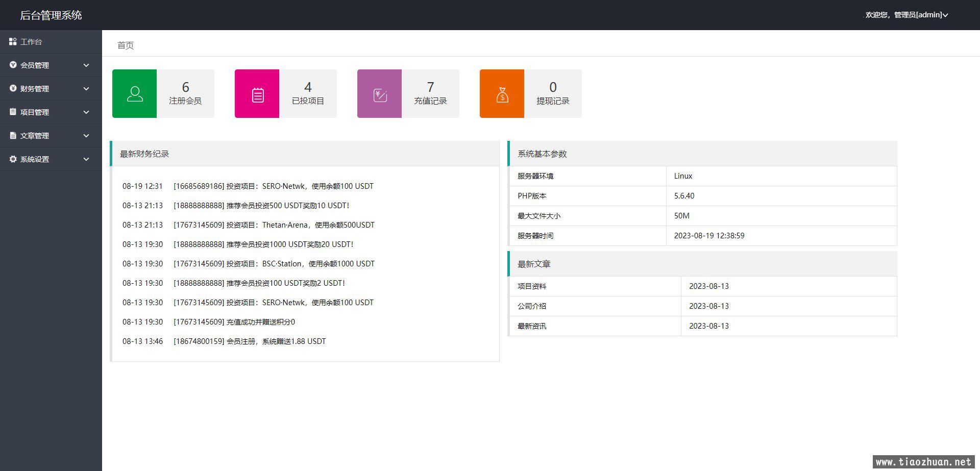The width and height of the screenshot is (980, 471).
Task: Click the 2023-08-13 date beside 项目资料
Action: click(x=709, y=286)
